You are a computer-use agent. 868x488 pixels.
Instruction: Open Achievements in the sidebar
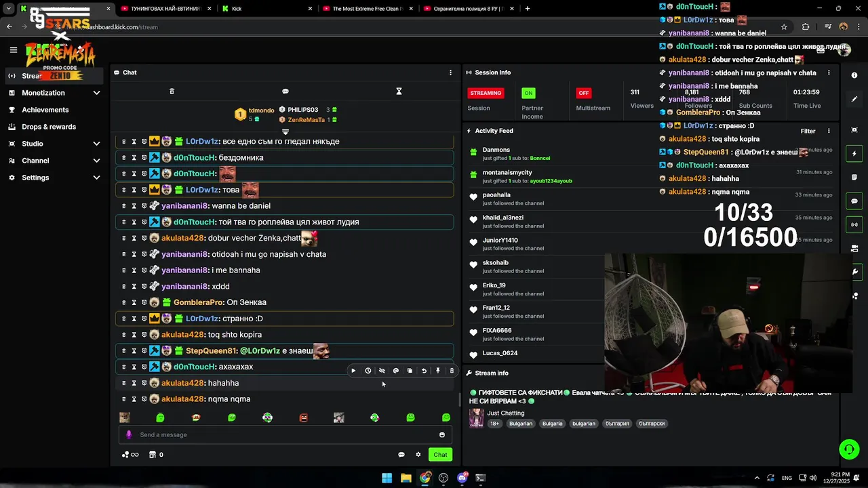tap(45, 110)
